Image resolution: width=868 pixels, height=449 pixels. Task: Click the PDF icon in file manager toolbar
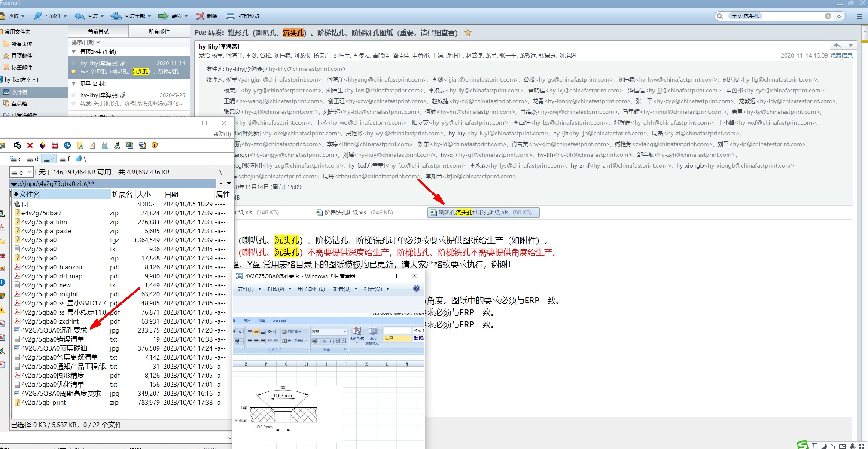click(x=55, y=145)
